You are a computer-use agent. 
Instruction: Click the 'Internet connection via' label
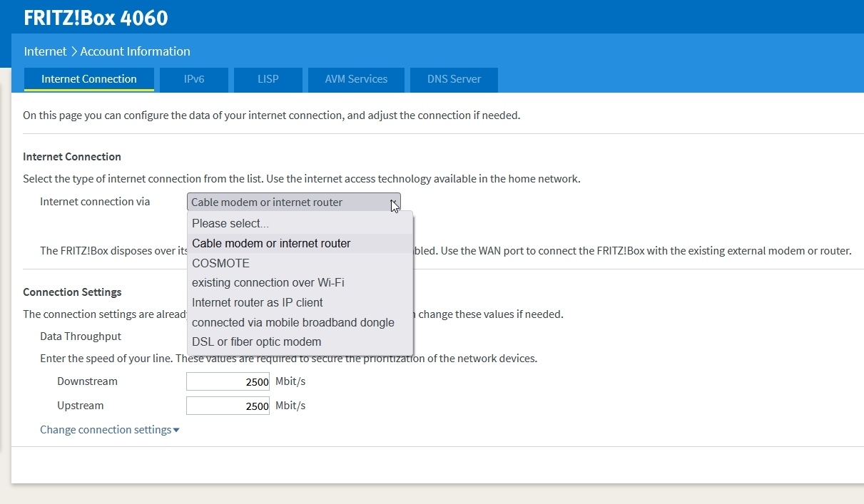(95, 202)
